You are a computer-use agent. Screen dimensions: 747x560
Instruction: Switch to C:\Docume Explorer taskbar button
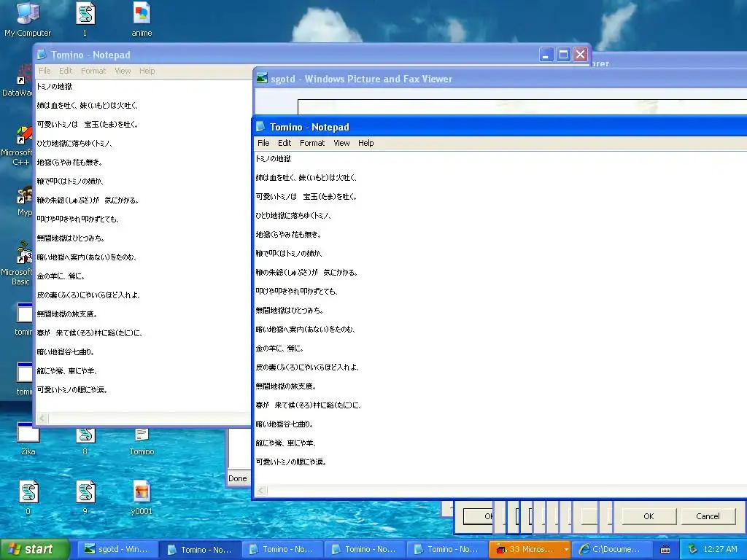tap(611, 549)
